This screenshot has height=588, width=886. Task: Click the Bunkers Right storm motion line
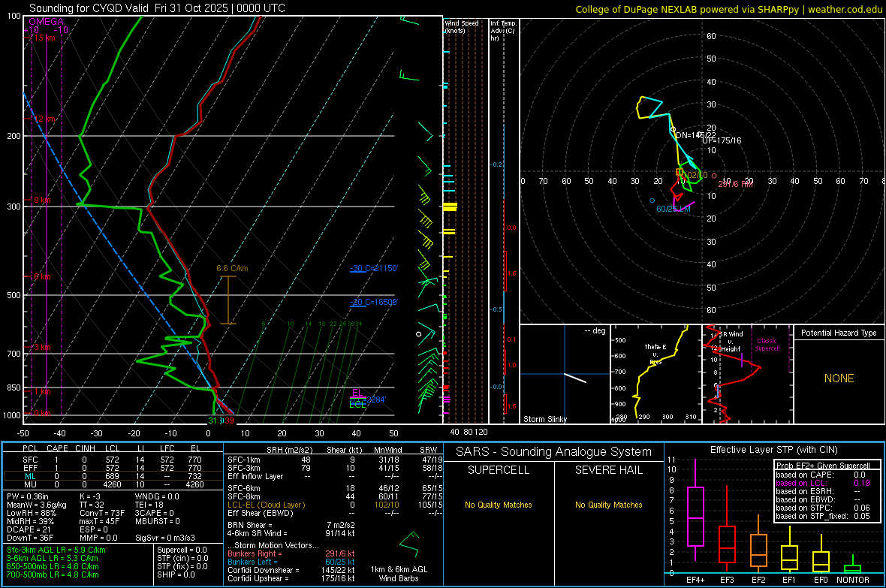click(291, 553)
